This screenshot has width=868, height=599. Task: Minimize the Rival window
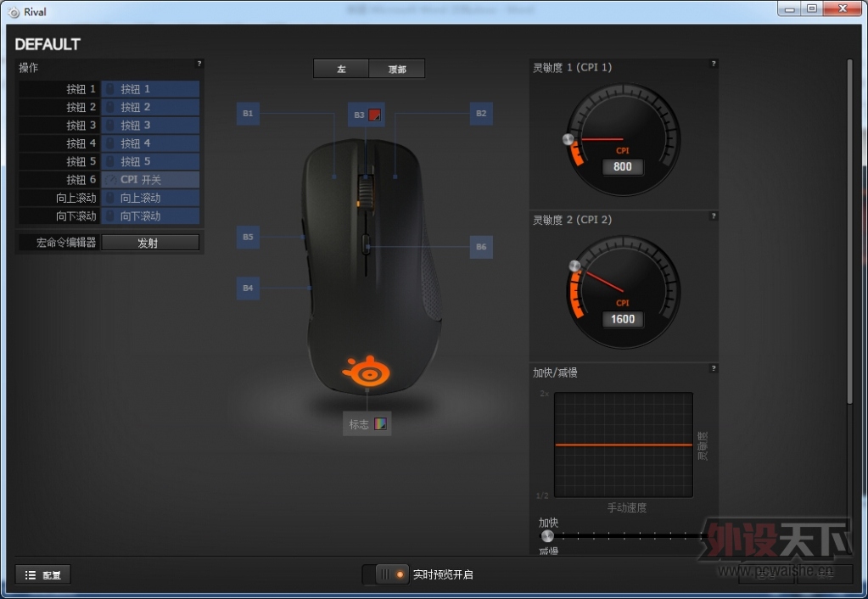tap(789, 8)
